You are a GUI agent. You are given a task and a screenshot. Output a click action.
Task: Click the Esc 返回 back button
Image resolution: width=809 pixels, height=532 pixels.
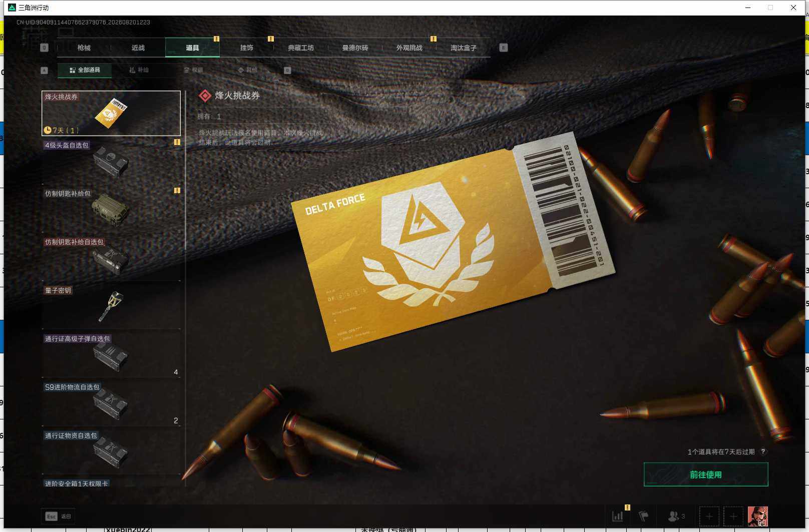(x=59, y=516)
